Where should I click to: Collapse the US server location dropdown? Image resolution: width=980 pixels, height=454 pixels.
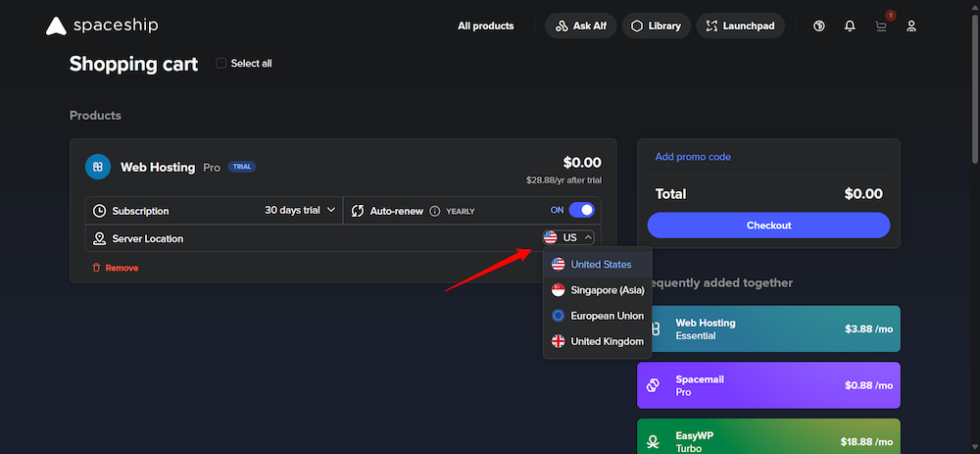[568, 237]
